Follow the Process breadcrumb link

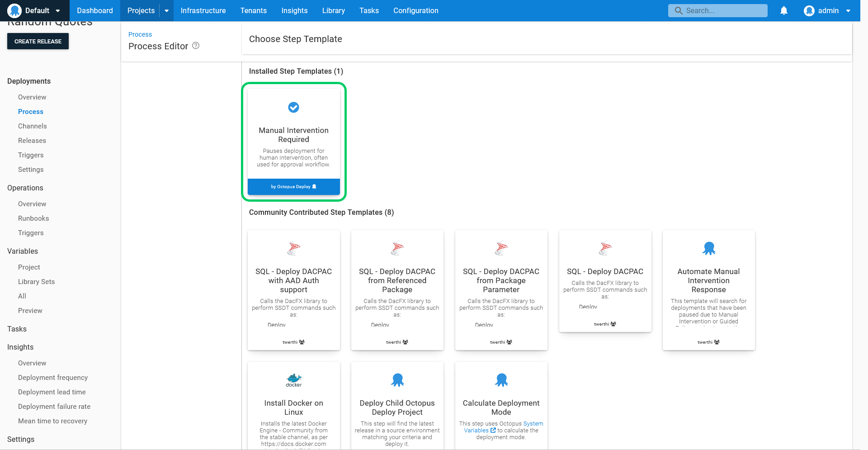coord(140,34)
